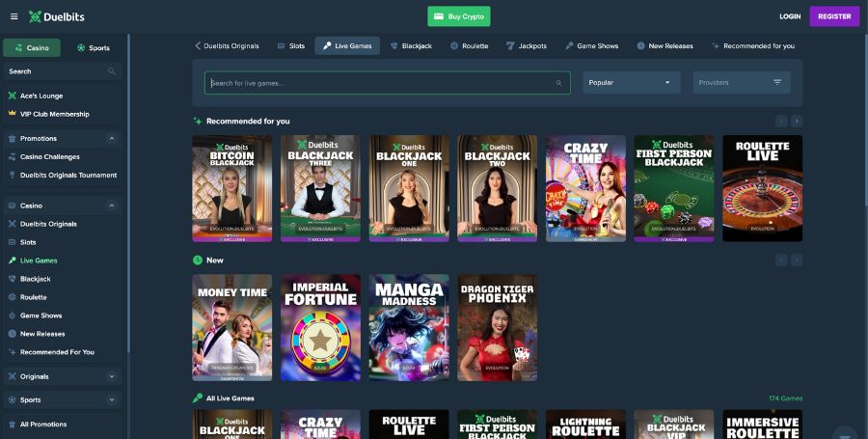
Task: Click the purple REGISTER button
Action: (x=834, y=16)
